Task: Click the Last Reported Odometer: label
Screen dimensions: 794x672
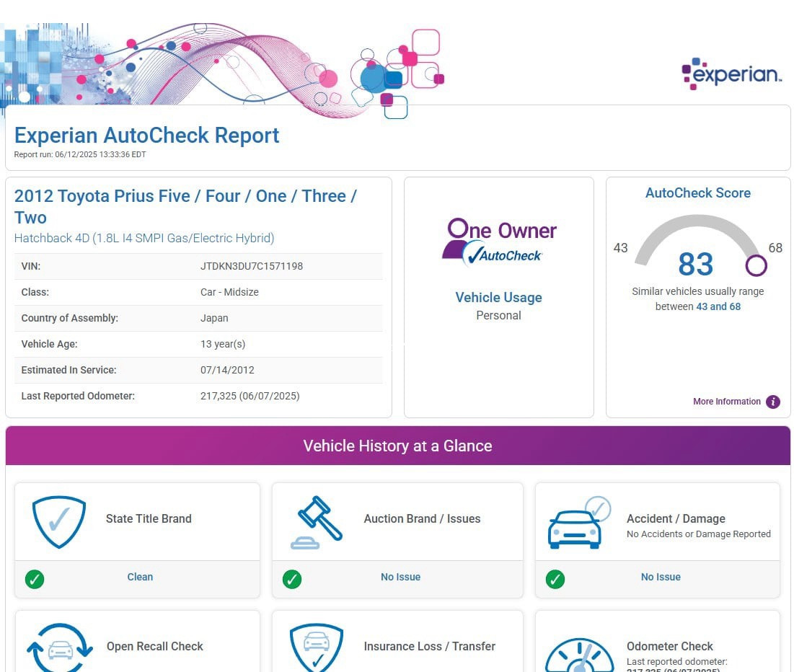Action: pyautogui.click(x=78, y=396)
